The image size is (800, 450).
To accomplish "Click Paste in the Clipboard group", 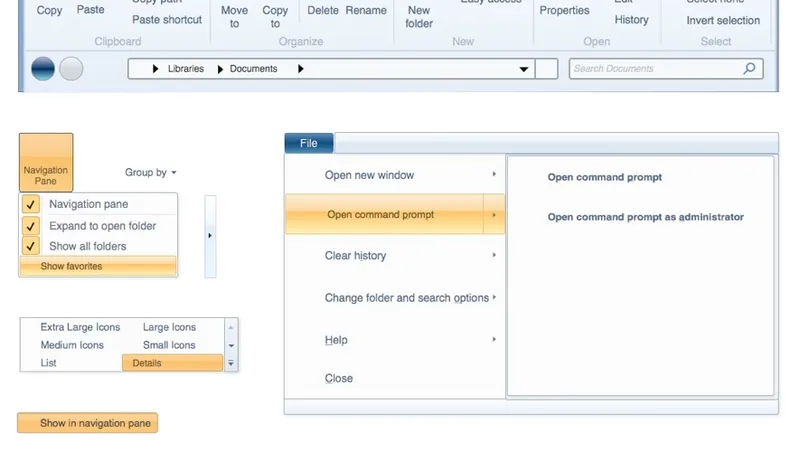I will (90, 10).
